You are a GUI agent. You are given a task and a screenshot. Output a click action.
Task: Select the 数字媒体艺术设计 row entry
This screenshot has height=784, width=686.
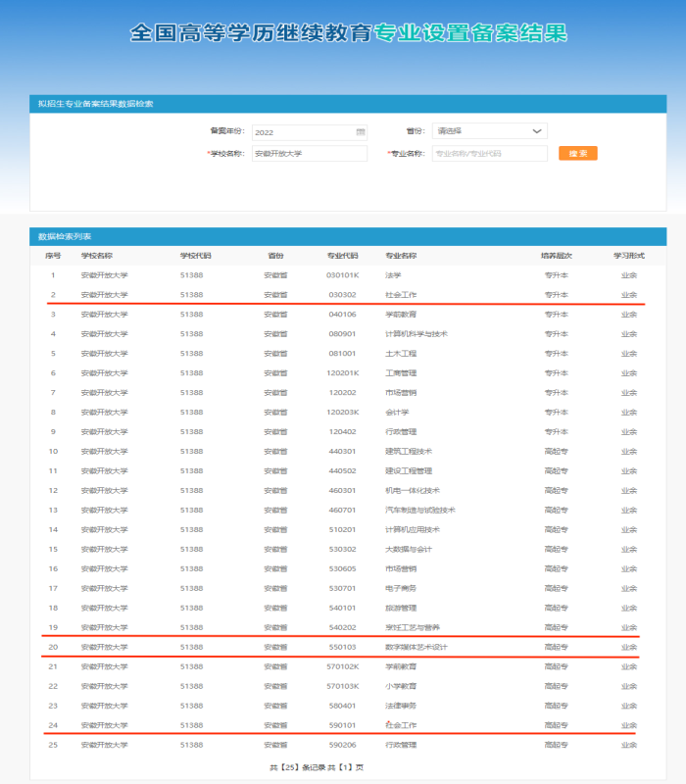coord(416,647)
